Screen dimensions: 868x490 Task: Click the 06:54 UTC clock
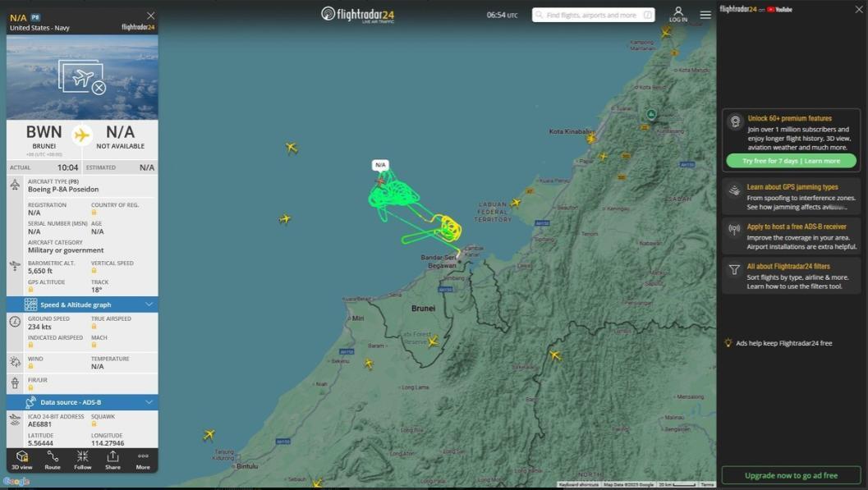(502, 15)
